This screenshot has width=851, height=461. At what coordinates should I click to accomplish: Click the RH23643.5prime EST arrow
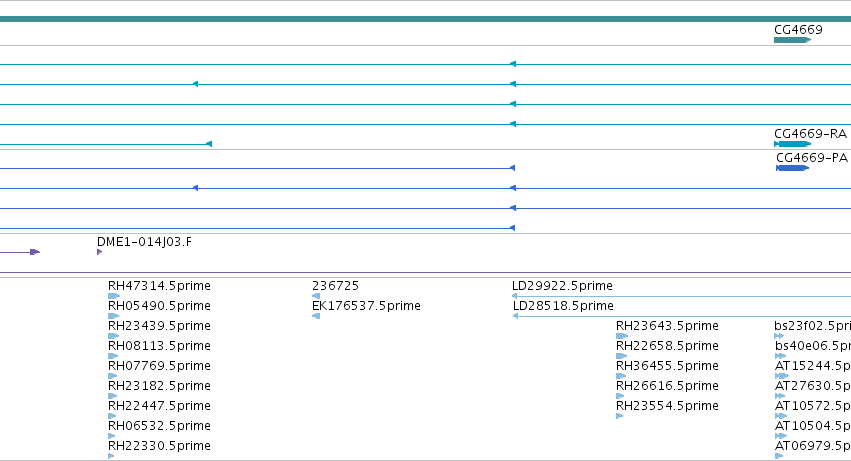click(622, 336)
